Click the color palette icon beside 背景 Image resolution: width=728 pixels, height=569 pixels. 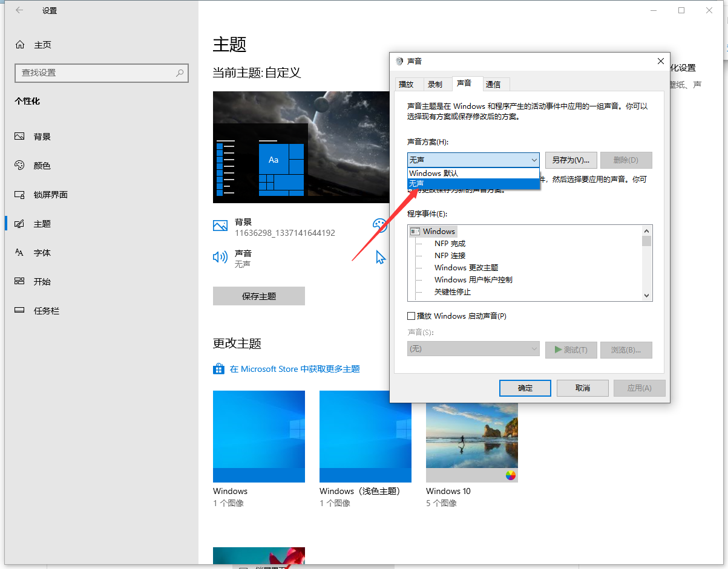tap(380, 226)
